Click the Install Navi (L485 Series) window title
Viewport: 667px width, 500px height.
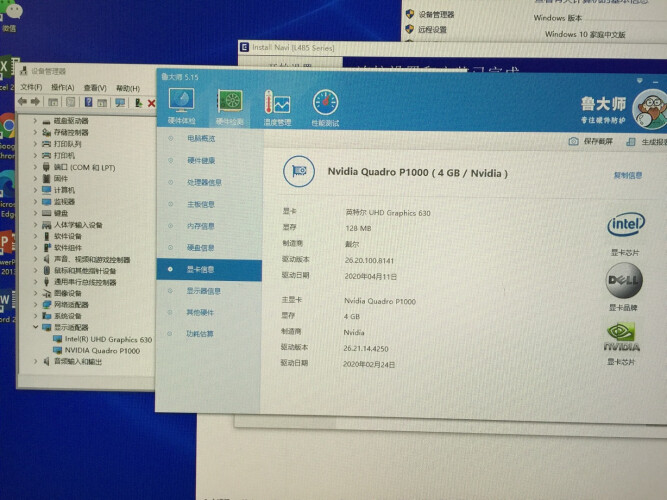coord(293,48)
